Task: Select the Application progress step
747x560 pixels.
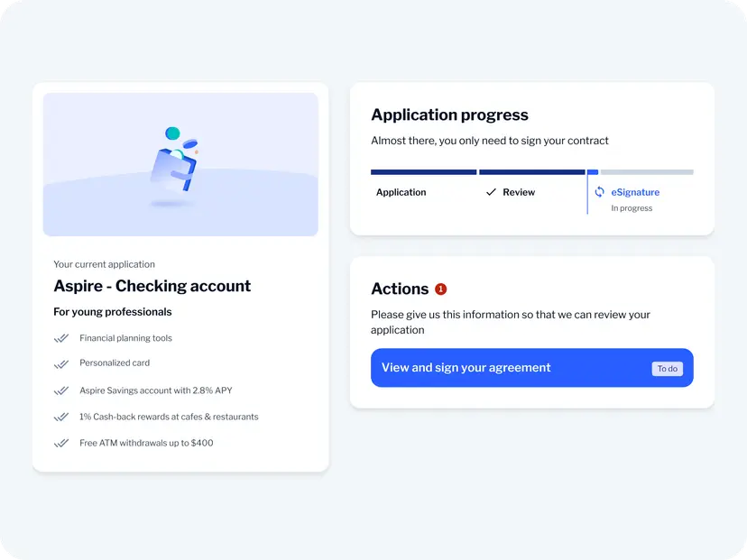Action: (401, 192)
